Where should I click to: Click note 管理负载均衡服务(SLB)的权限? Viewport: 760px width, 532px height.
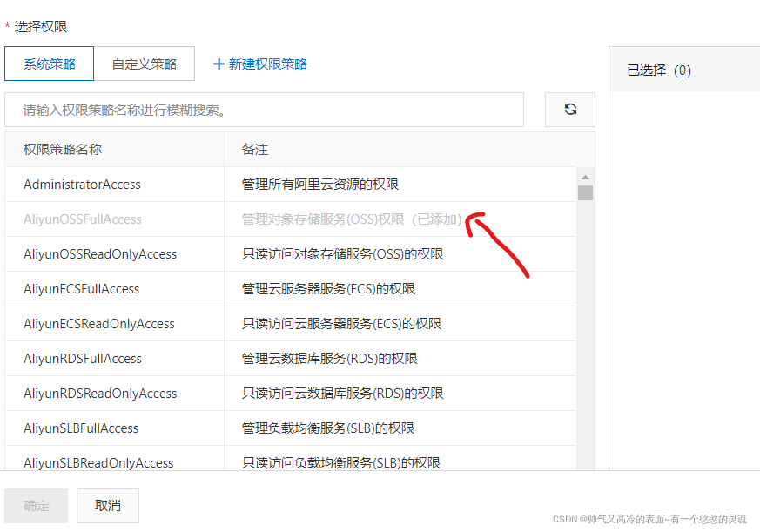click(328, 428)
